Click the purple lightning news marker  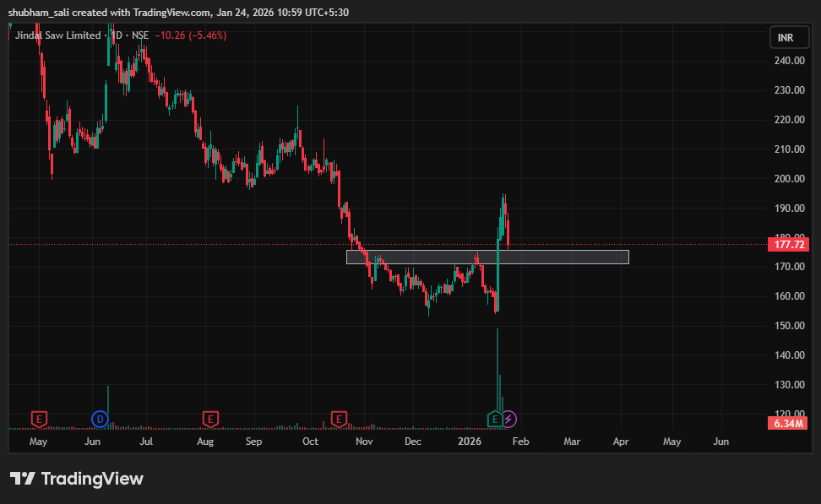pyautogui.click(x=508, y=420)
